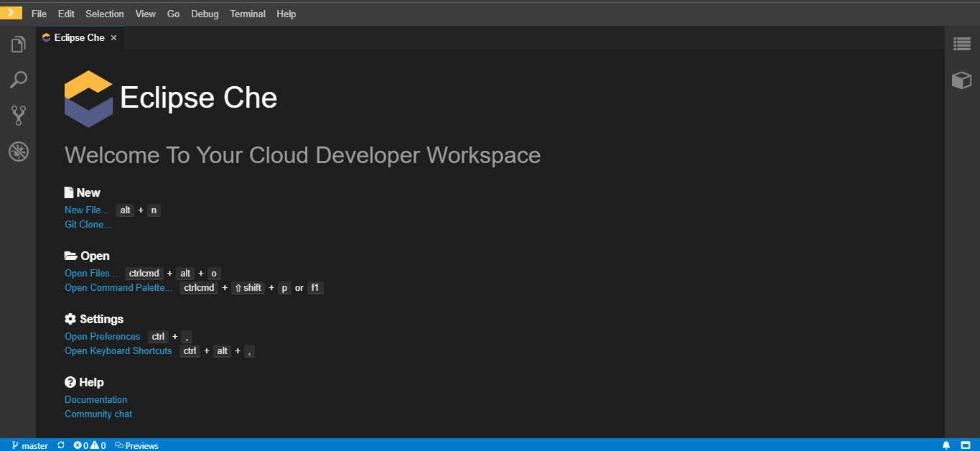The width and height of the screenshot is (980, 451).
Task: Click the Eclipse Che logo image
Action: point(88,99)
